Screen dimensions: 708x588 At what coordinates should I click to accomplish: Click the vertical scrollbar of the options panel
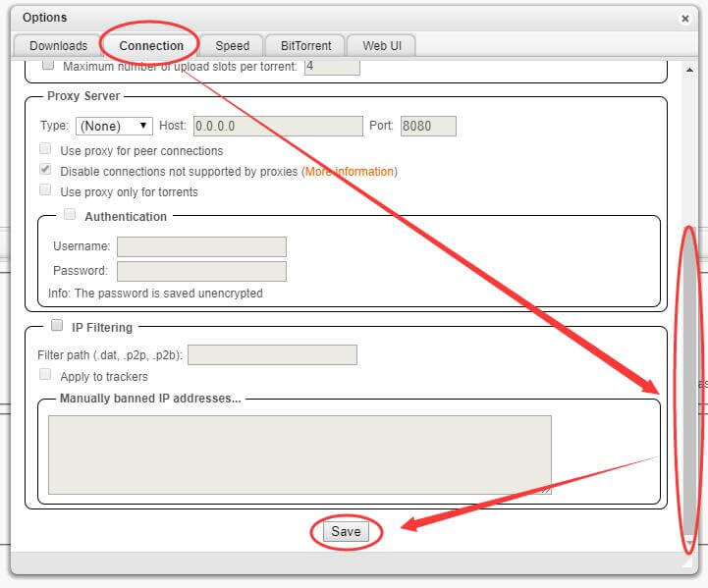pos(690,383)
